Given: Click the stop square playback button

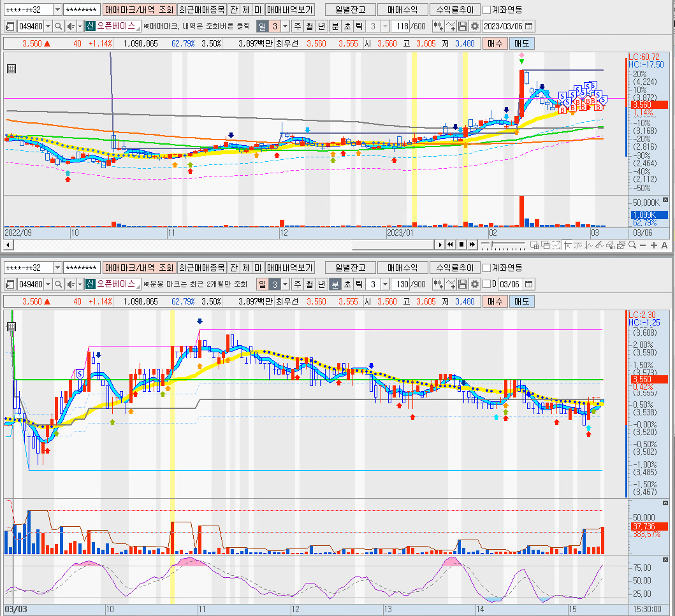Looking at the screenshot, I should coord(461,245).
